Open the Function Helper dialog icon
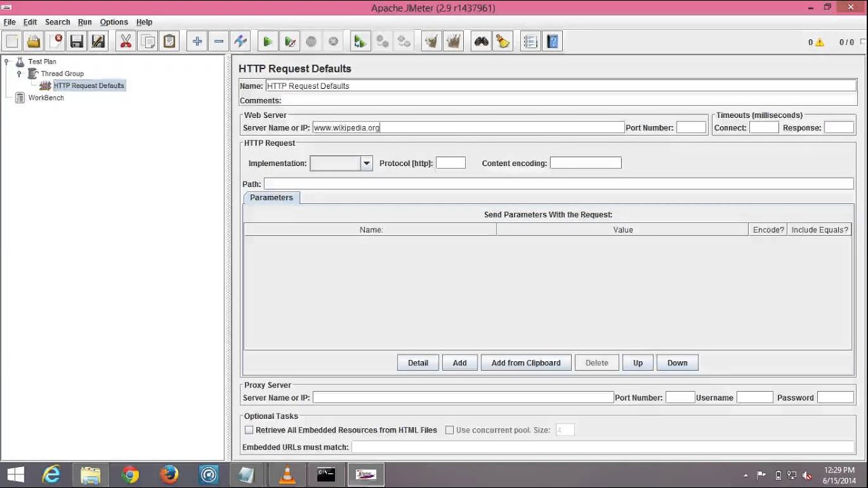The width and height of the screenshot is (868, 488). tap(530, 41)
